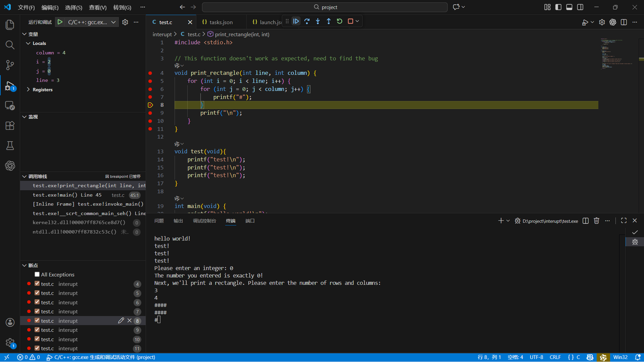Image resolution: width=644 pixels, height=362 pixels.
Task: Open the Extensions view in activity bar
Action: click(10, 126)
